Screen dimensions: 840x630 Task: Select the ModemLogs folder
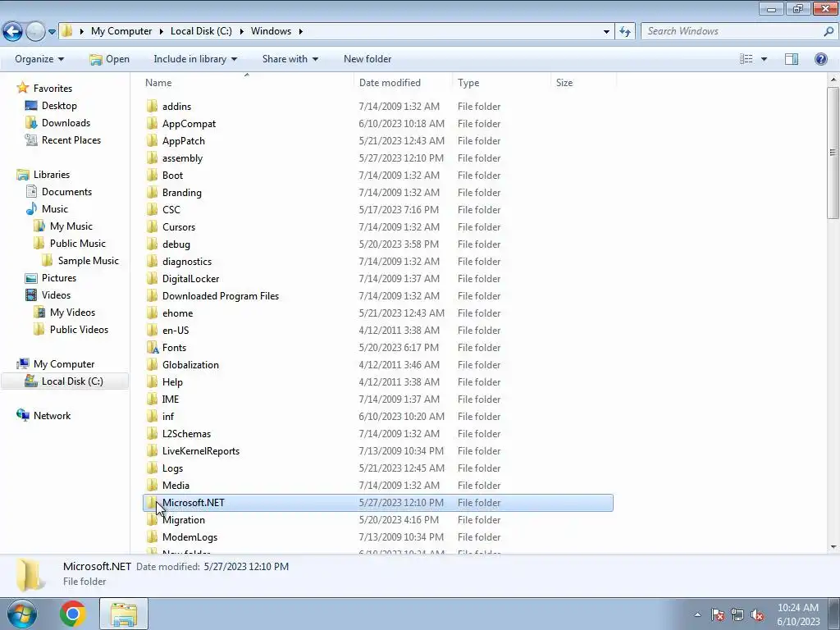189,536
